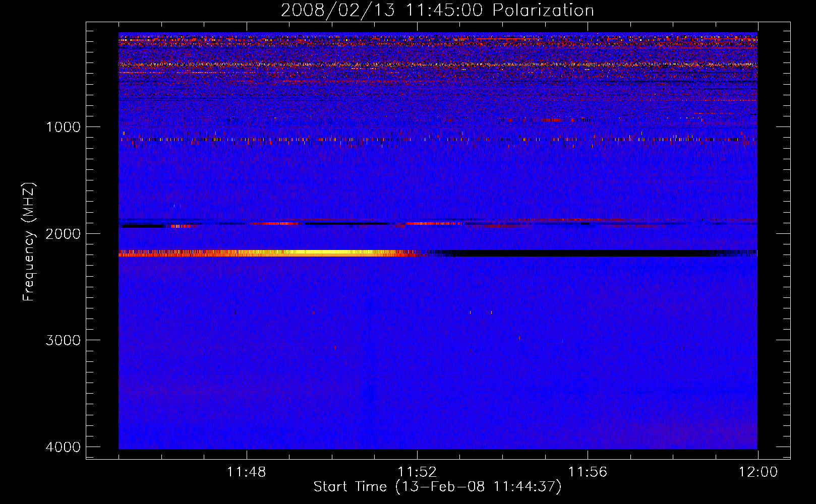Click the 1000 frequency tick label

(x=63, y=127)
